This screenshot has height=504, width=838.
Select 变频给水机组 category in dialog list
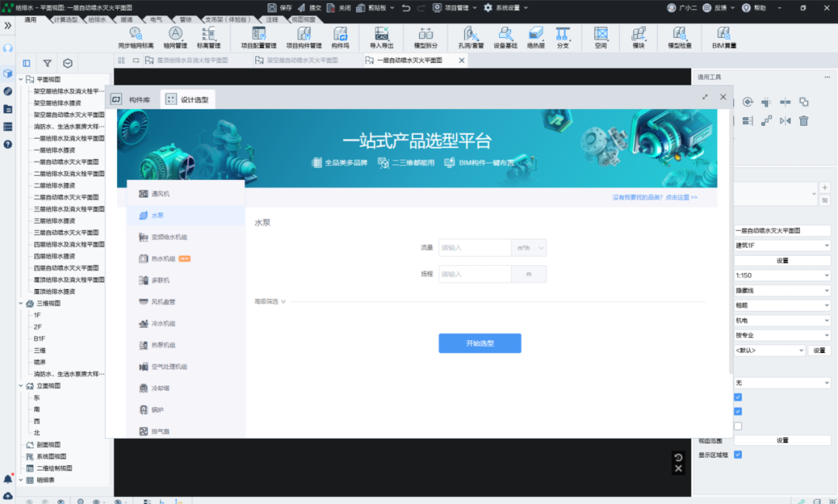185,237
